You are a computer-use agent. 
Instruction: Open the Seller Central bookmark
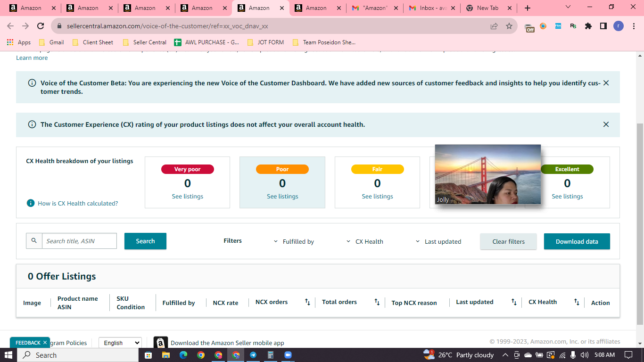[x=144, y=42]
